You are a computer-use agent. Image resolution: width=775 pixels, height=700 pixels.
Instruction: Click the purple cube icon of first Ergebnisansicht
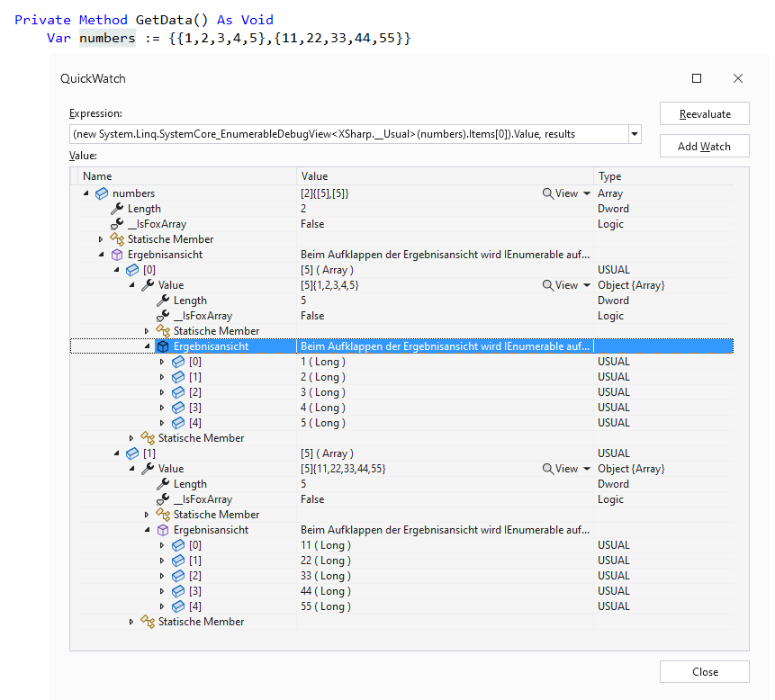tap(117, 255)
